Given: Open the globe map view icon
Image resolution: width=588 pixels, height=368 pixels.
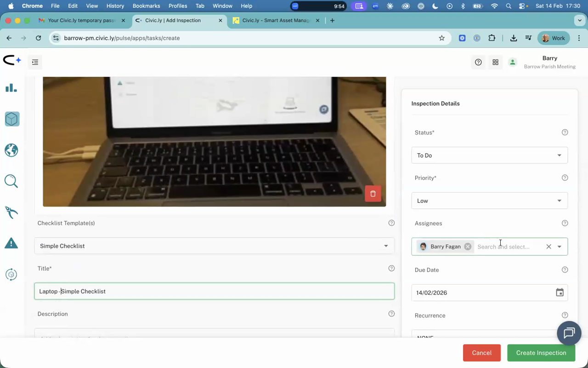Looking at the screenshot, I should tap(11, 150).
